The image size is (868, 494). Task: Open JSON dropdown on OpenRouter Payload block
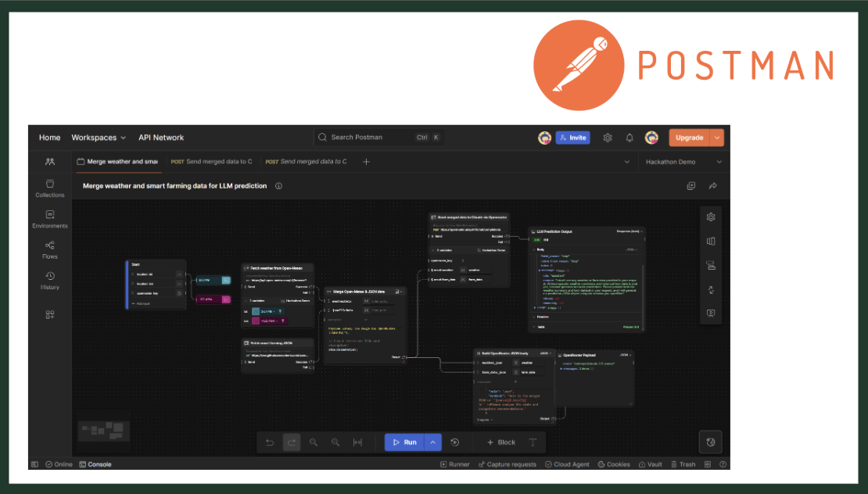[625, 355]
